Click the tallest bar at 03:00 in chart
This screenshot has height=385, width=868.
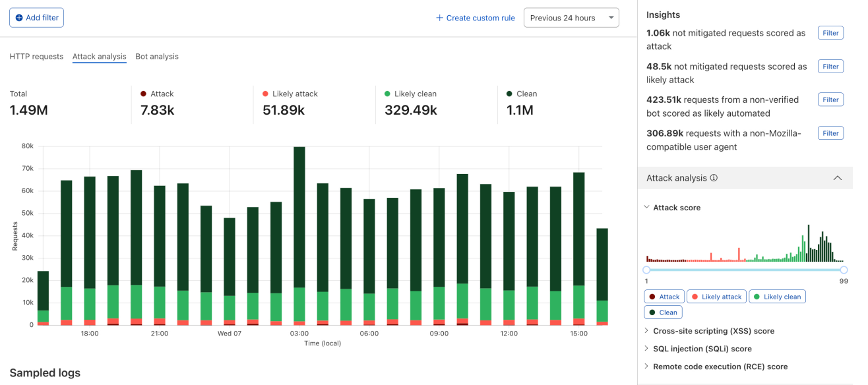pyautogui.click(x=299, y=218)
